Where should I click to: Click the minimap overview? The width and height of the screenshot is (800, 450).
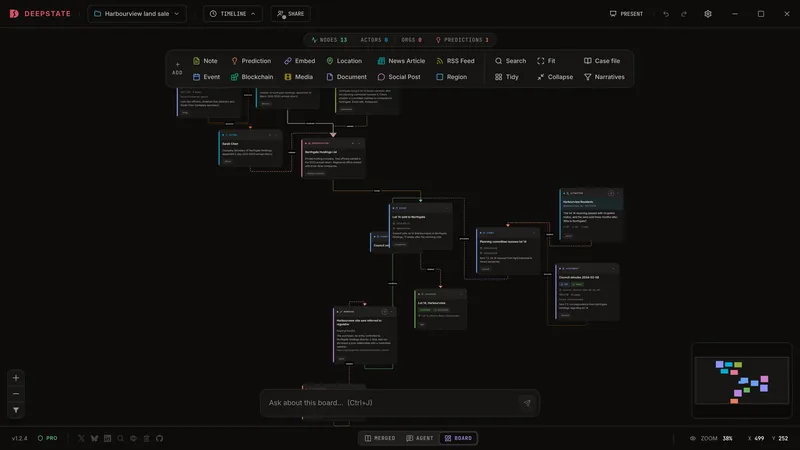point(742,381)
